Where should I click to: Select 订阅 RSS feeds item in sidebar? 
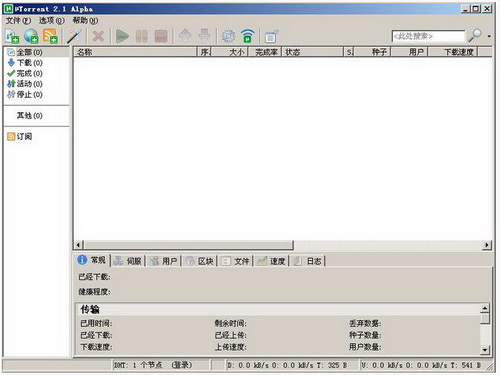[x=20, y=136]
